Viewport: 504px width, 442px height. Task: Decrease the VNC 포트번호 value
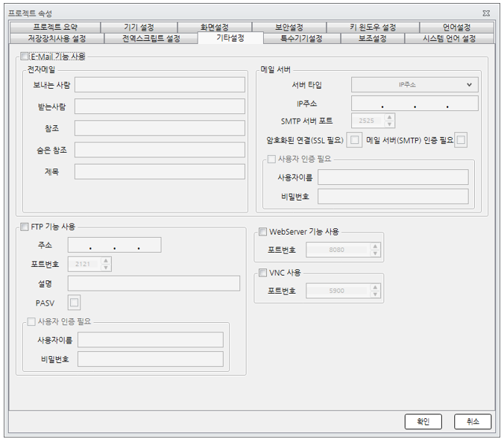tap(375, 294)
